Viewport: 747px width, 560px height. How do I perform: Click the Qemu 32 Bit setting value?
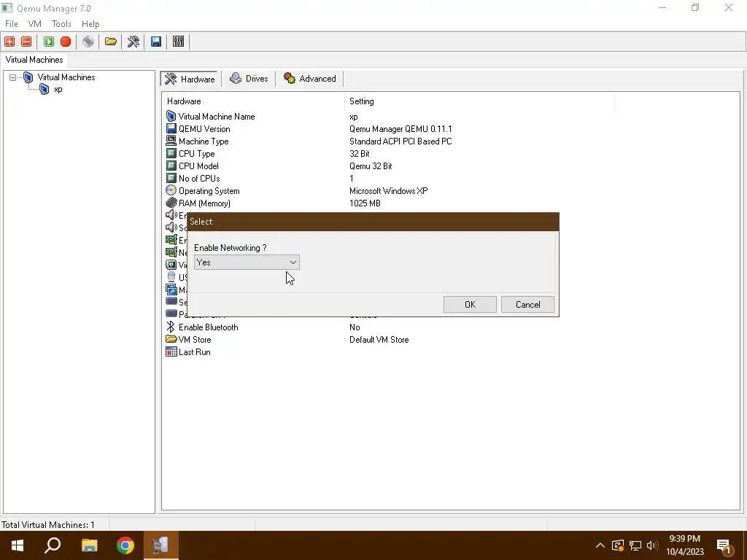coord(371,166)
